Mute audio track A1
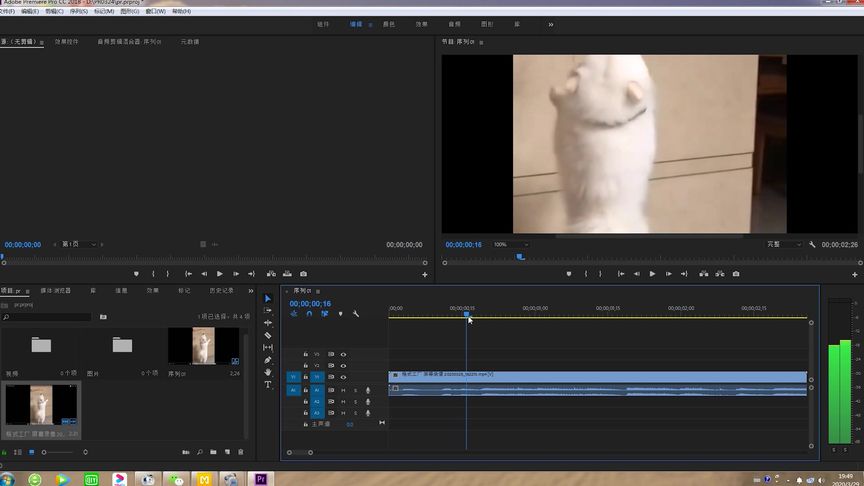864x486 pixels. tap(343, 390)
